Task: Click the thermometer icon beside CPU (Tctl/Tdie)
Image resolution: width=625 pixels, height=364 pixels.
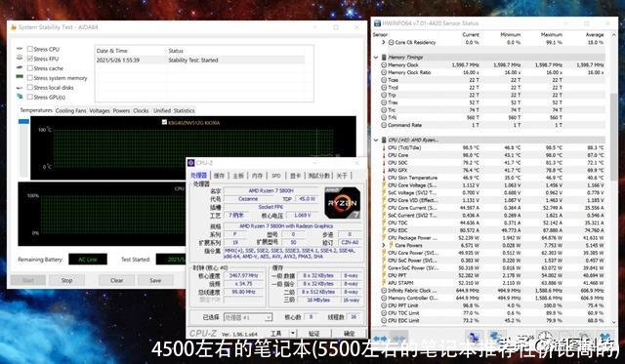Action: [384, 147]
